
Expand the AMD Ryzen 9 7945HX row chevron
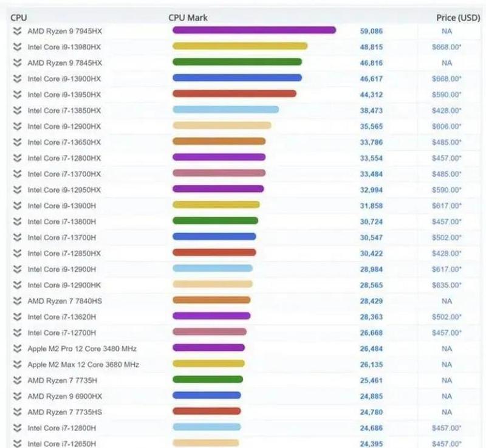pyautogui.click(x=18, y=31)
